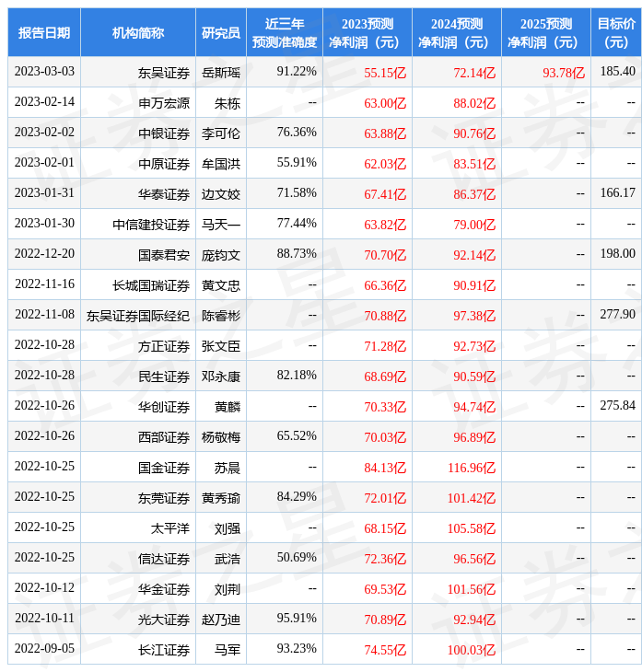
Task: Click the 2023预测净利润 column header
Action: 368,32
